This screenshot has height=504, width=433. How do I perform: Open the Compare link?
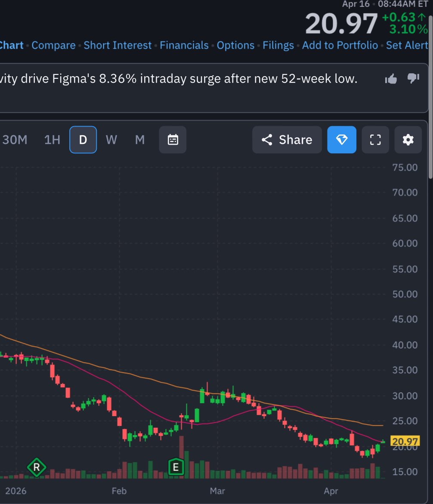[x=53, y=45]
